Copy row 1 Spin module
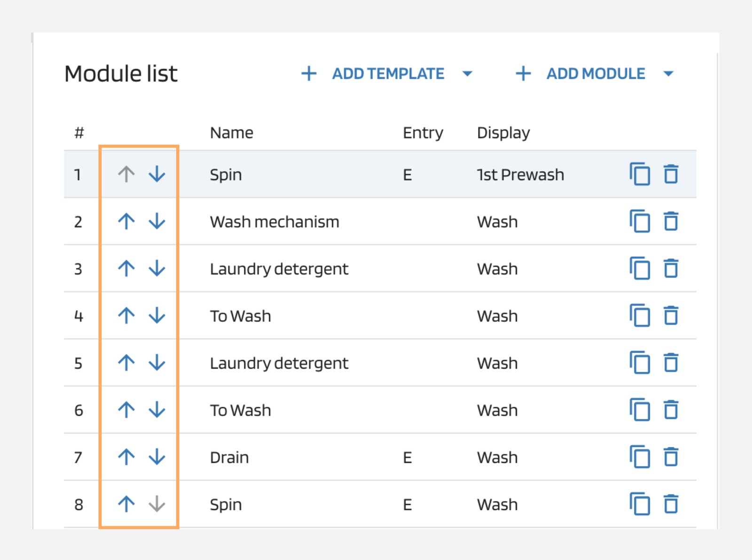The image size is (752, 560). coord(640,174)
